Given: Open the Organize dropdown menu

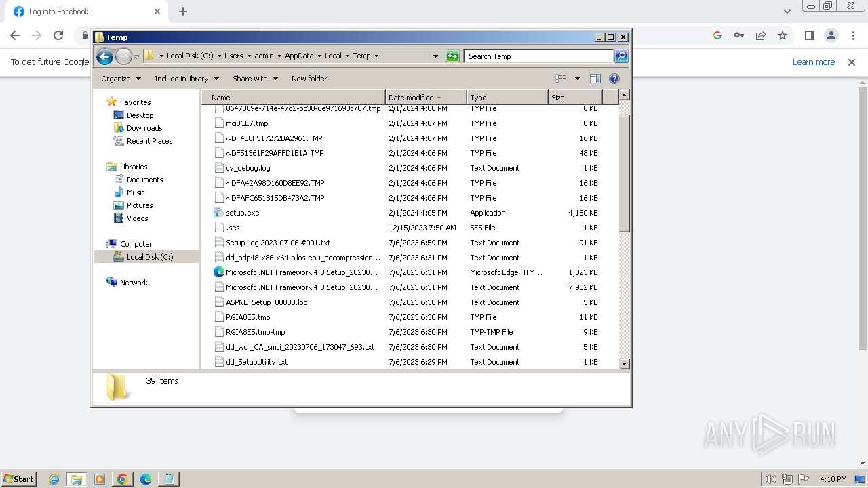Looking at the screenshot, I should coord(121,79).
